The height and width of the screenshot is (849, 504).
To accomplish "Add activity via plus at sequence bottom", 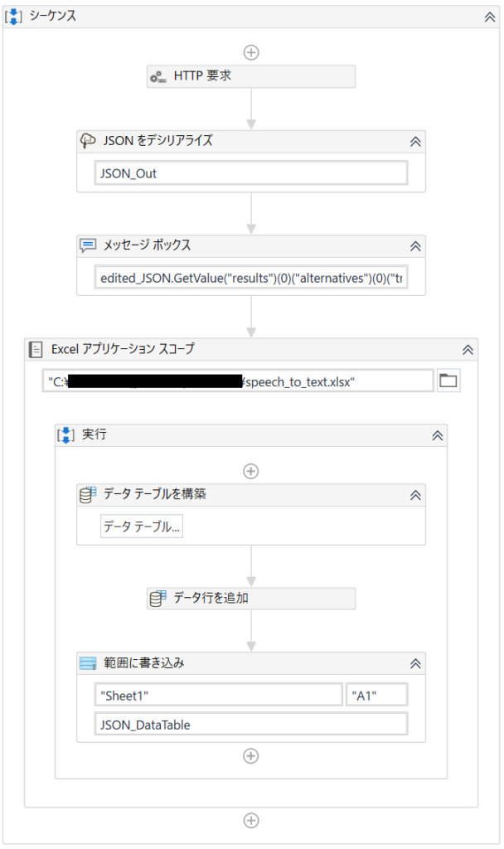I will click(251, 821).
